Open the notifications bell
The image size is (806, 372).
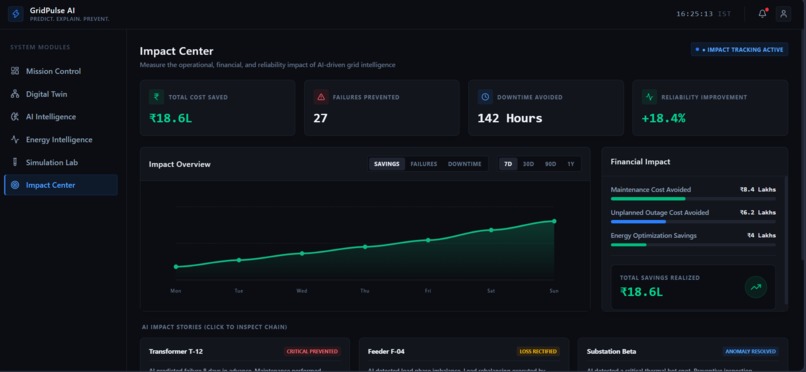762,14
